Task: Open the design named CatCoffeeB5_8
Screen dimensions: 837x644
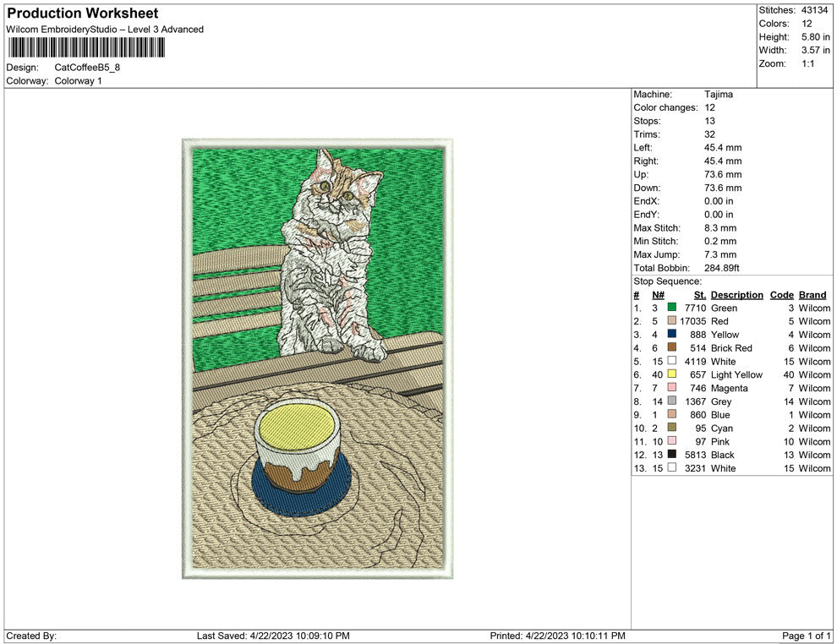Action: pyautogui.click(x=87, y=68)
